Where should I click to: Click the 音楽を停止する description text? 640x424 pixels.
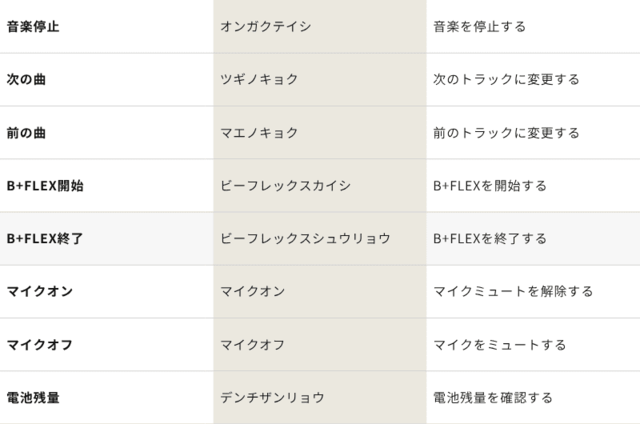[x=479, y=26]
